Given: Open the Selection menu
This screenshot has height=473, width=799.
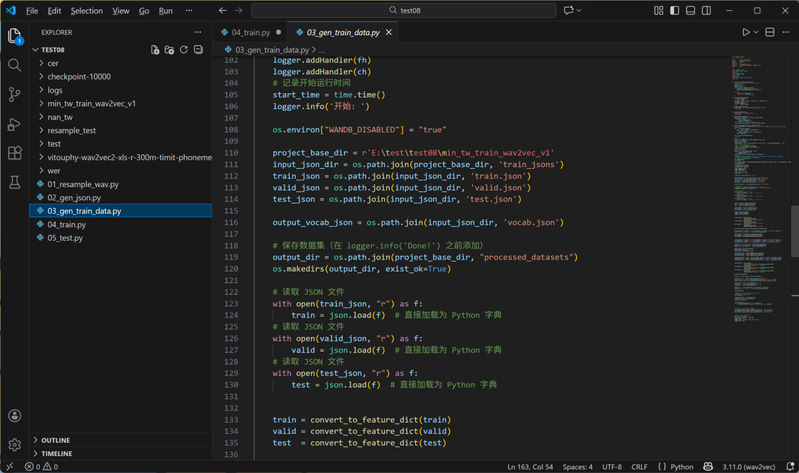Looking at the screenshot, I should [x=87, y=11].
